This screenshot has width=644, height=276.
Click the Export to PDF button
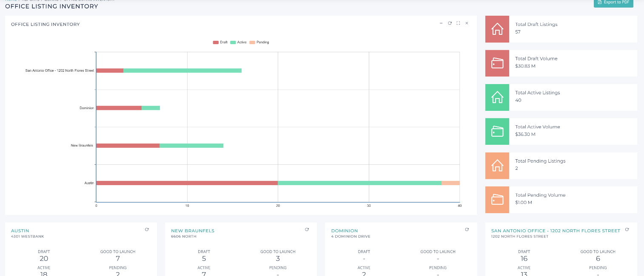point(613,3)
